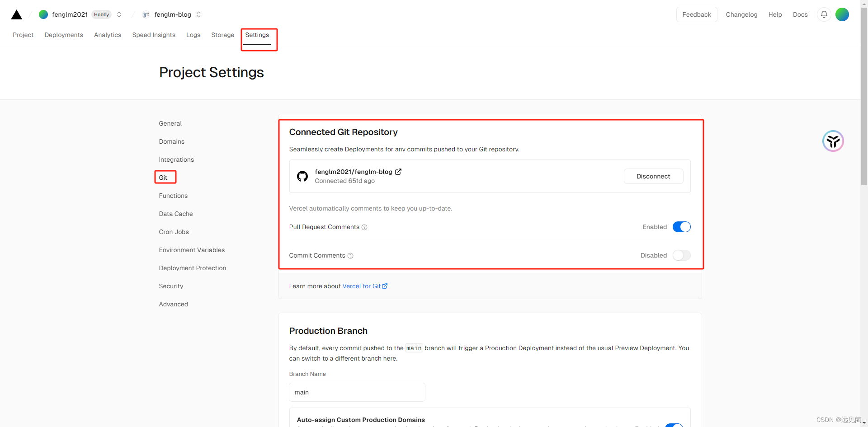The width and height of the screenshot is (868, 427).
Task: Click the GitHub logo icon
Action: click(x=302, y=176)
